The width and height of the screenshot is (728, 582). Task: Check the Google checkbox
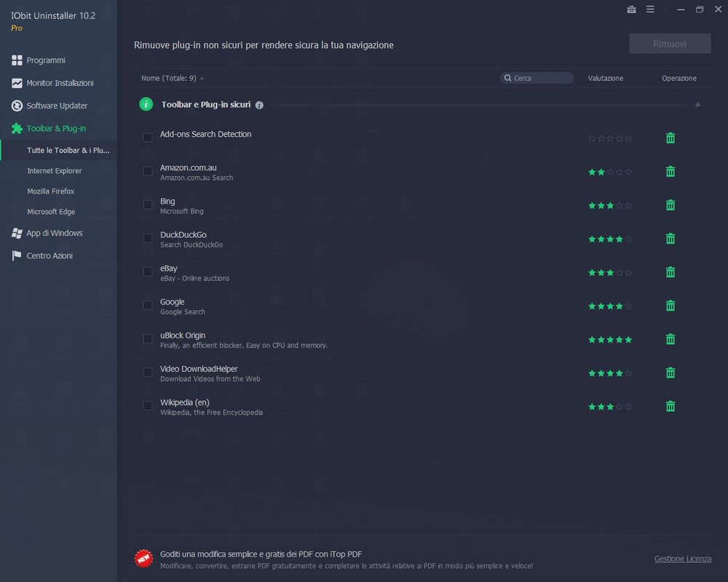148,305
